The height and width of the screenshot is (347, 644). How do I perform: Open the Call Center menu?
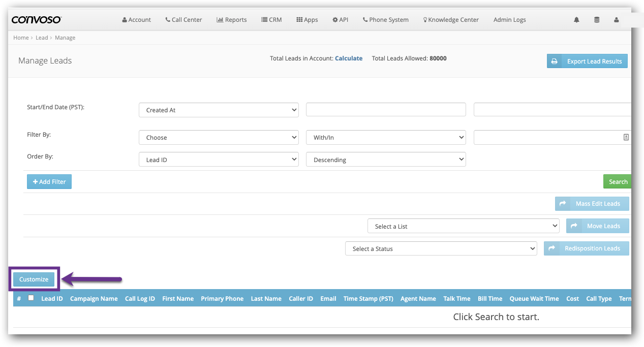tap(183, 20)
